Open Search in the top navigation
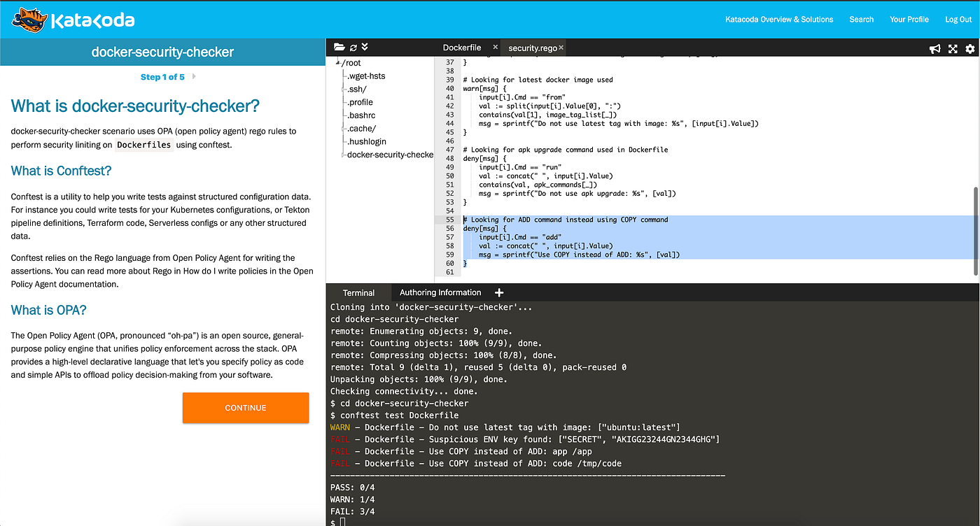The width and height of the screenshot is (980, 526). pos(861,19)
